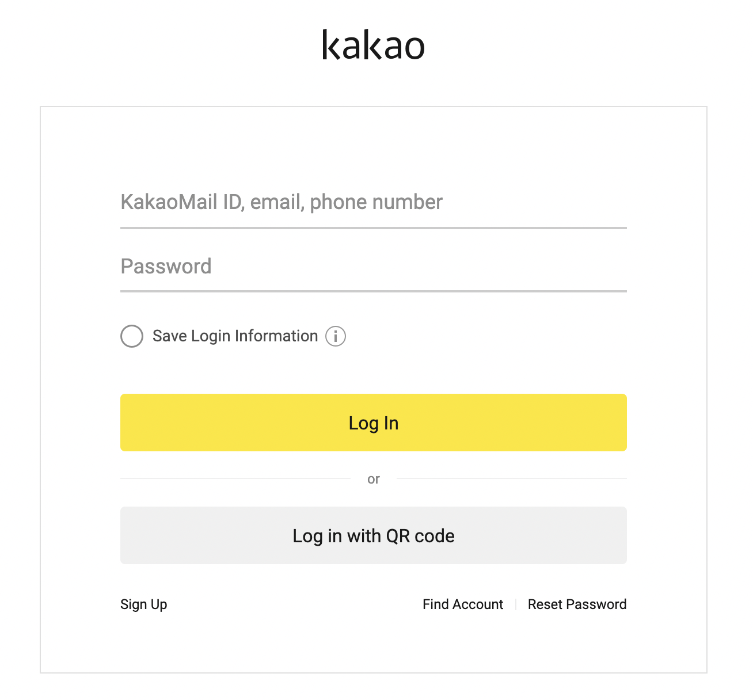Create a new account via Sign Up
This screenshot has width=753, height=700.
click(144, 604)
